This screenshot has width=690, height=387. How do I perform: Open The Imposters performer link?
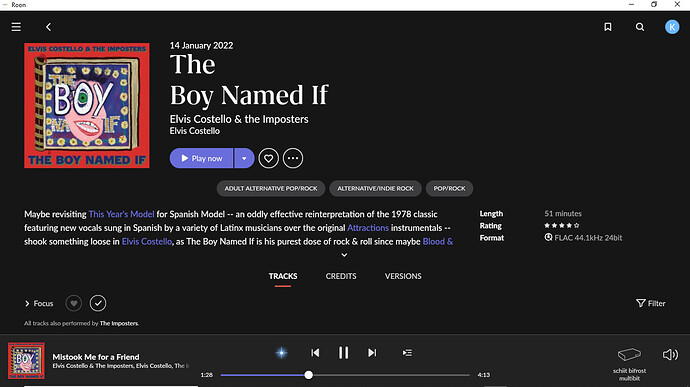click(x=119, y=323)
